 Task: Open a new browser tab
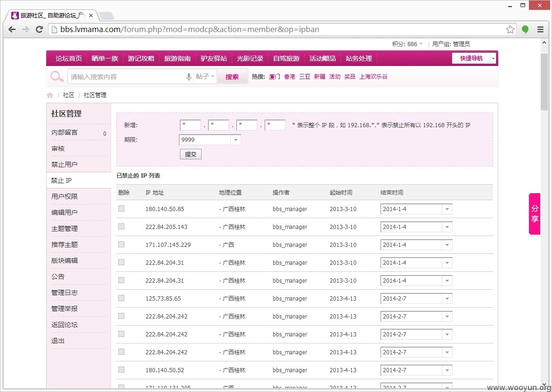(106, 16)
